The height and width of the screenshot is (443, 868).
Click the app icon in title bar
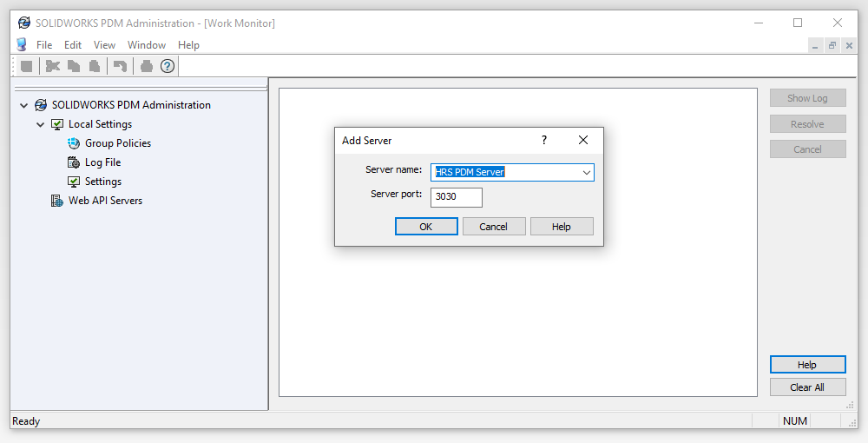[x=23, y=23]
